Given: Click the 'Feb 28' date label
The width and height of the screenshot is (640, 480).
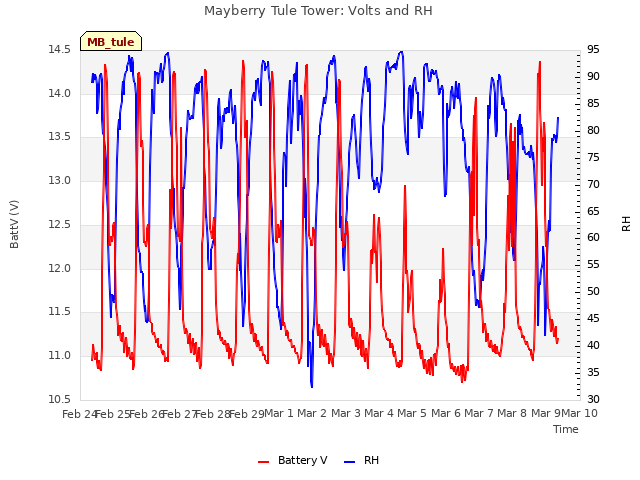Looking at the screenshot, I should coord(213,414).
